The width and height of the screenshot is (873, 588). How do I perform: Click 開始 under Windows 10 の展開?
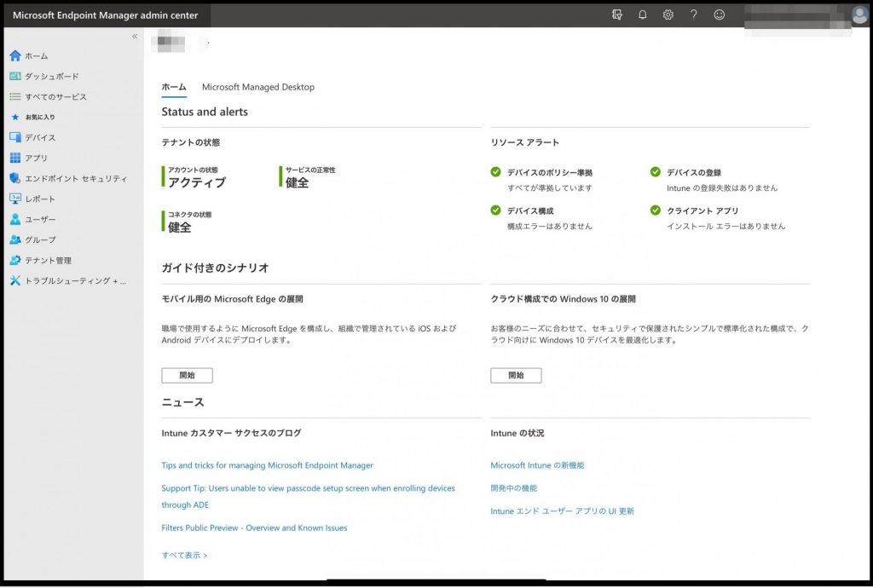pyautogui.click(x=516, y=376)
